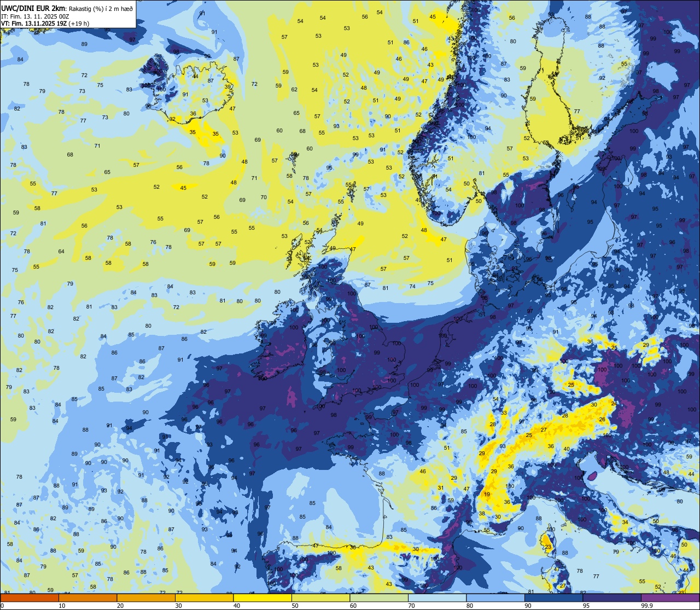Click the forecast offset "(+19 h)"
Image resolution: width=700 pixels, height=610 pixels.
point(79,24)
